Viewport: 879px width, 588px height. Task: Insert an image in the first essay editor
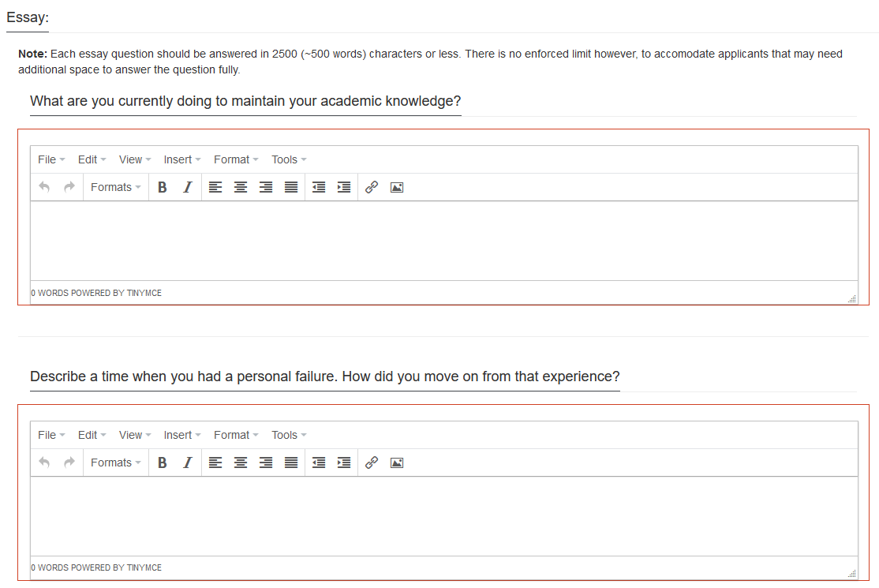click(397, 187)
